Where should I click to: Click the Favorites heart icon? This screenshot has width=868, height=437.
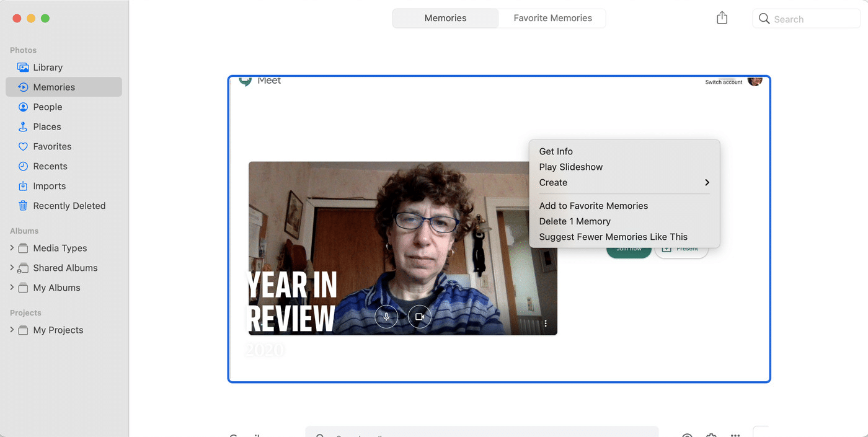23,147
